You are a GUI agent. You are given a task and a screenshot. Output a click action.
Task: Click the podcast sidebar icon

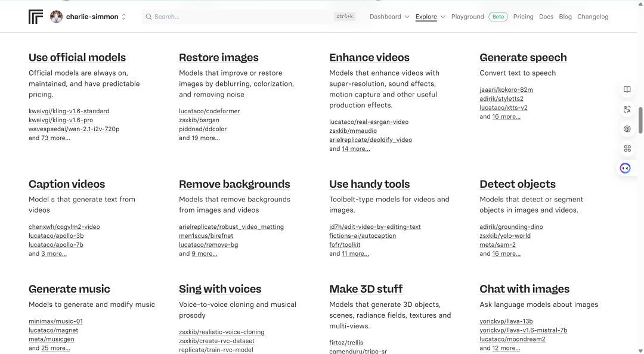[627, 129]
